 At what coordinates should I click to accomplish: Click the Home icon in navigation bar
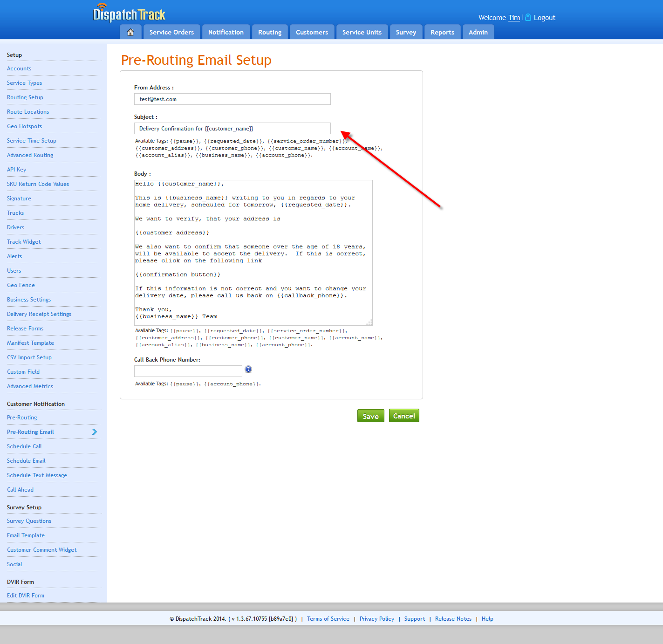coord(130,32)
